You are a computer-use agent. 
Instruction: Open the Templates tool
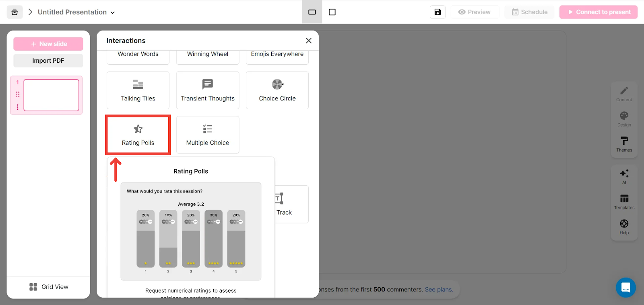[624, 202]
